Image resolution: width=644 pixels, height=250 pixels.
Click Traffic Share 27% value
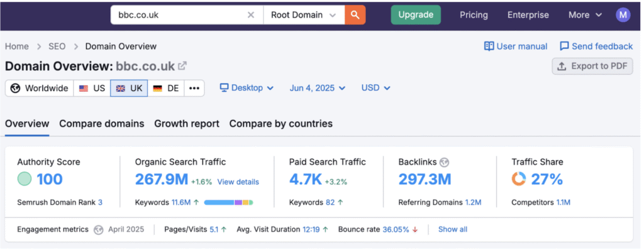point(547,179)
